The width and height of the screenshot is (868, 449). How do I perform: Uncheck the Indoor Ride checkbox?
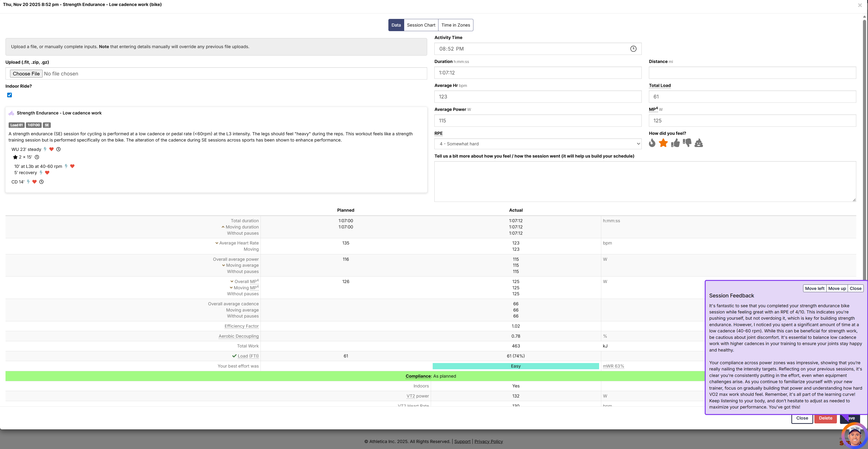click(x=9, y=95)
